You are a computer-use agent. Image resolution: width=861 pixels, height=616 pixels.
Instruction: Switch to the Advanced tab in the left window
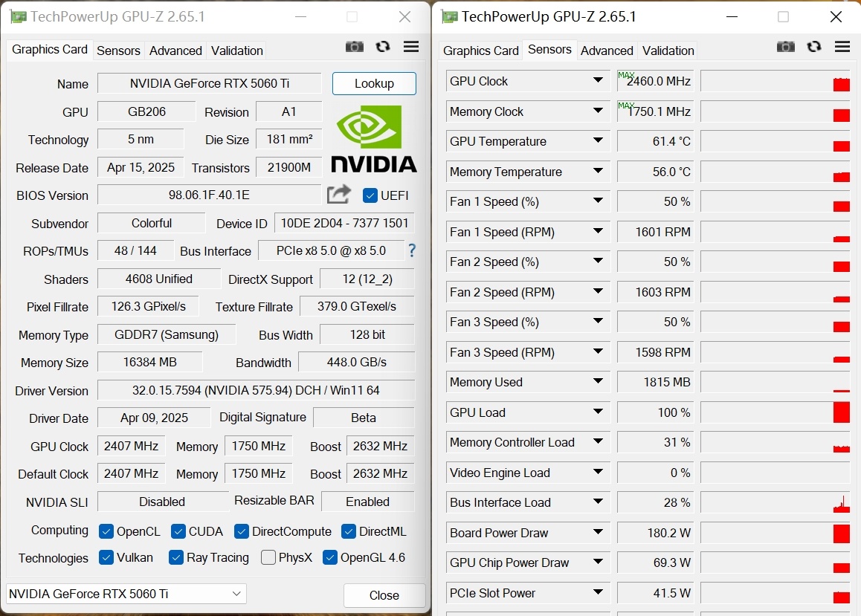[175, 51]
